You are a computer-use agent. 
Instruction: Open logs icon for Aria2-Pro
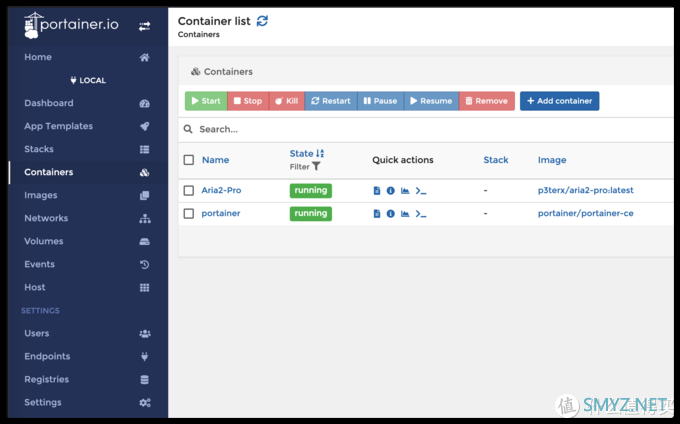(x=376, y=191)
